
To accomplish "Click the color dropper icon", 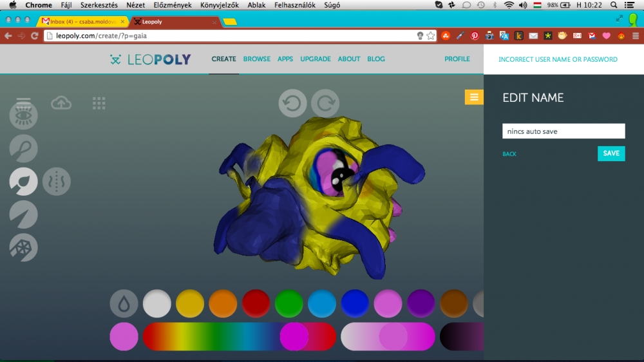I will tap(124, 303).
